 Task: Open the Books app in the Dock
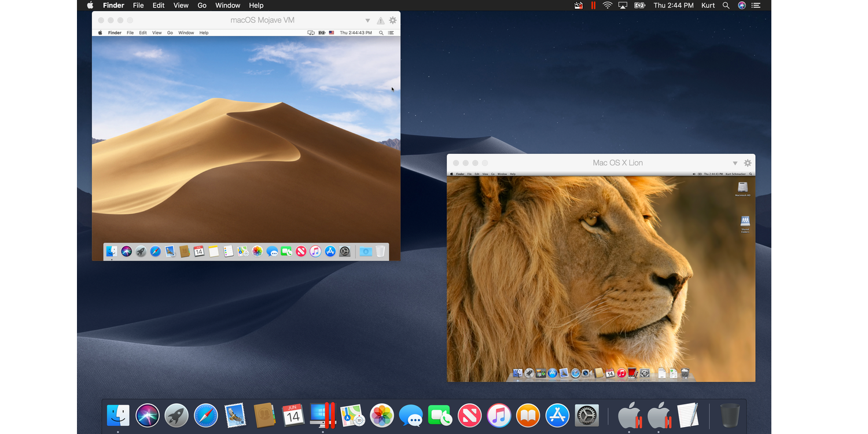click(x=528, y=415)
